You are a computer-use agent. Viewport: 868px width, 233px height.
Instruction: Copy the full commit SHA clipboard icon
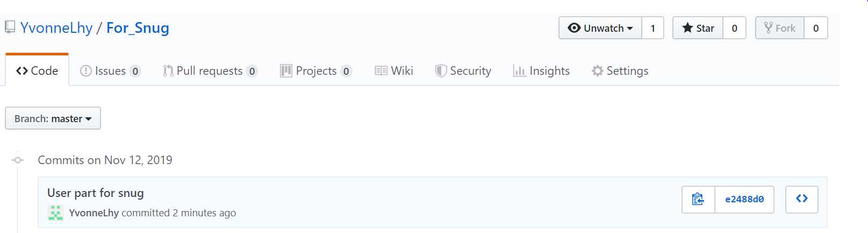click(x=698, y=199)
